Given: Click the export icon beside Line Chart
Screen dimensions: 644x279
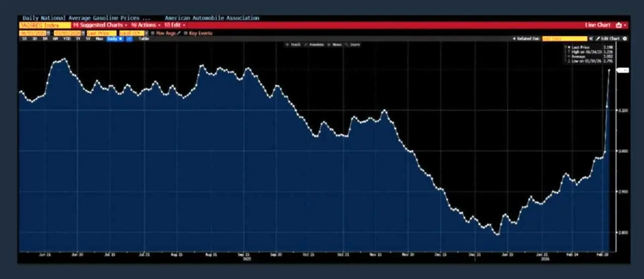Looking at the screenshot, I should pyautogui.click(x=619, y=25).
